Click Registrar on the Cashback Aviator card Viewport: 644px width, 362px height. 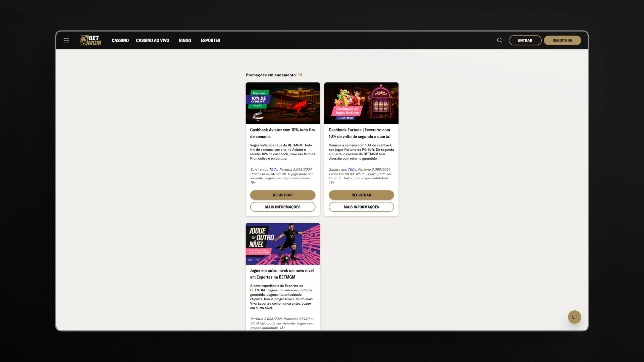point(282,195)
